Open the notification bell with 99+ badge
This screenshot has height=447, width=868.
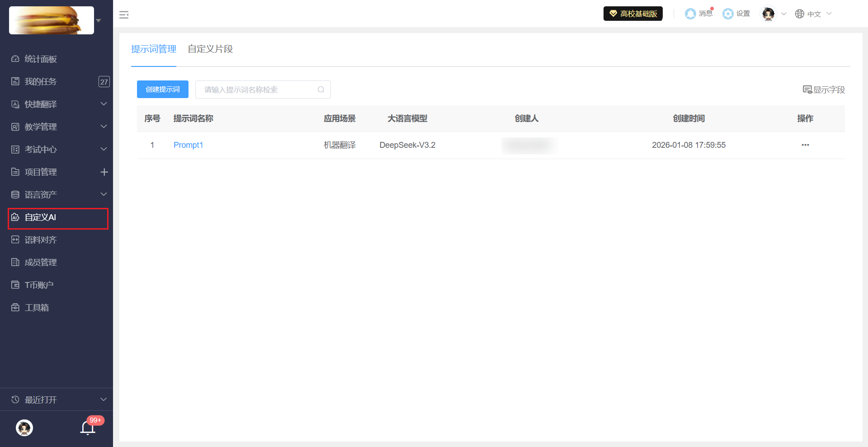pyautogui.click(x=88, y=427)
